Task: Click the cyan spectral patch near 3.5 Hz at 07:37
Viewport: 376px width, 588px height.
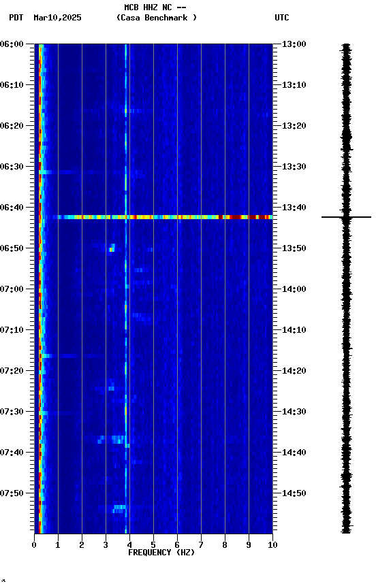Action: click(x=118, y=440)
